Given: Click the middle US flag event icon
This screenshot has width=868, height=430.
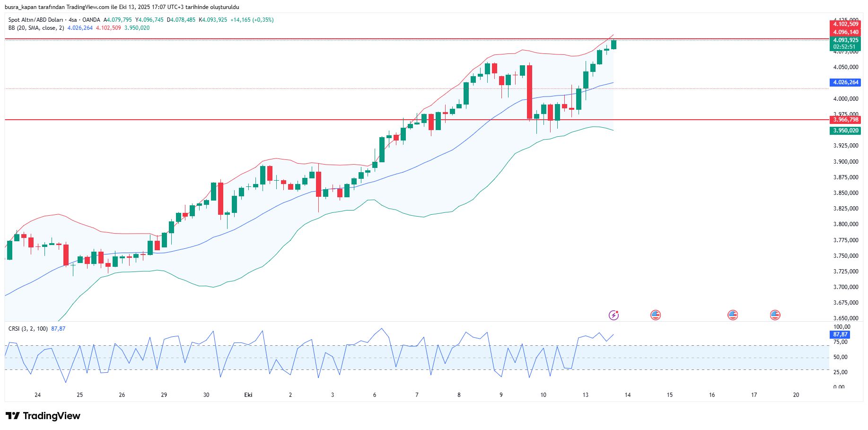Looking at the screenshot, I should (x=732, y=315).
